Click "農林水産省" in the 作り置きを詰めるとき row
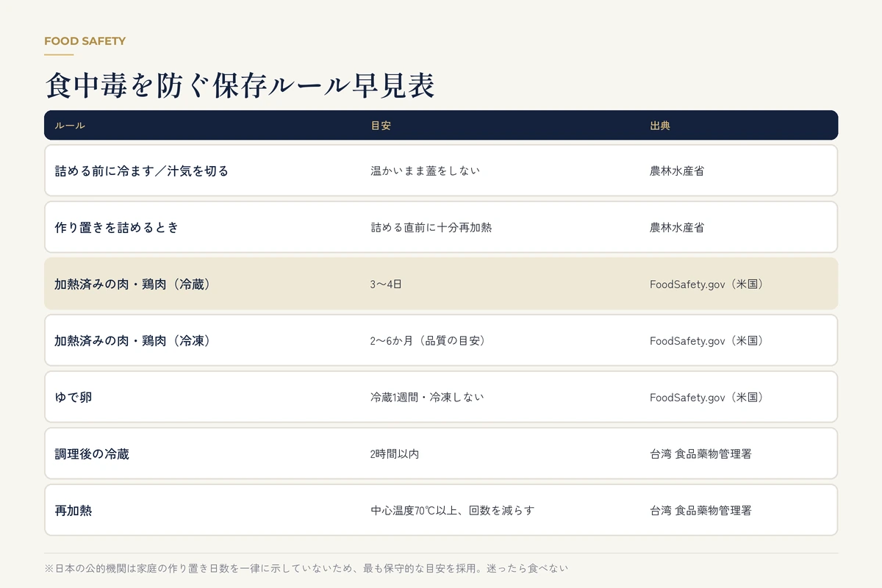 pyautogui.click(x=677, y=227)
